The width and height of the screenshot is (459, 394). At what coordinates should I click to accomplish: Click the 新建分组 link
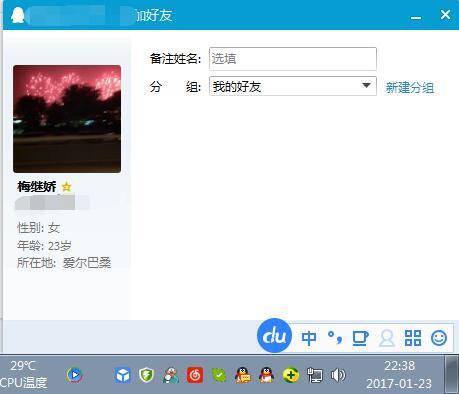point(410,88)
